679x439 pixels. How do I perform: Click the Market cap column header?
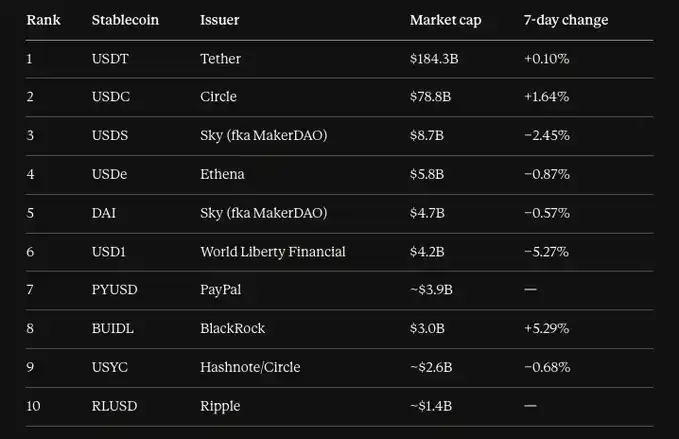pyautogui.click(x=445, y=20)
